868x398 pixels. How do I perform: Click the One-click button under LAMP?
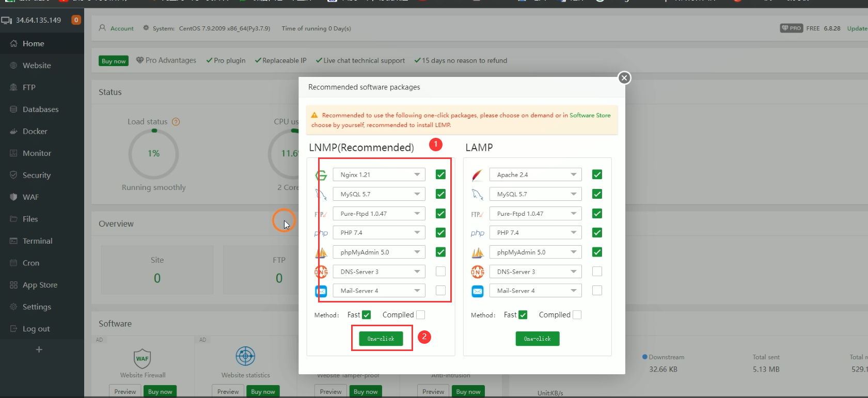[x=538, y=339]
